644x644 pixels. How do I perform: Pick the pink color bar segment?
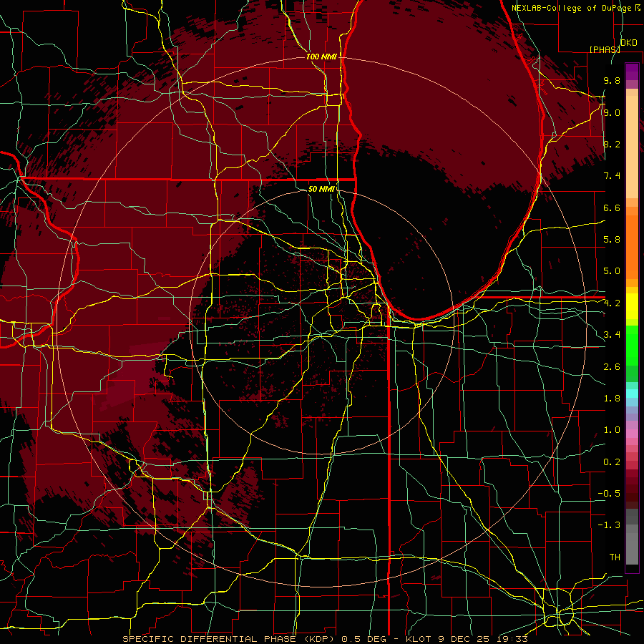(632, 434)
